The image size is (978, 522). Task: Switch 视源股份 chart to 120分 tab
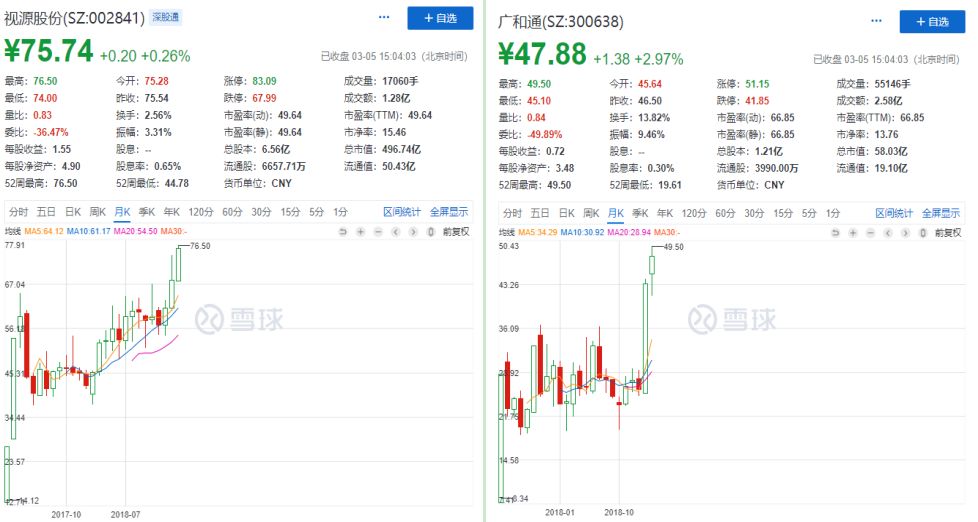click(201, 212)
